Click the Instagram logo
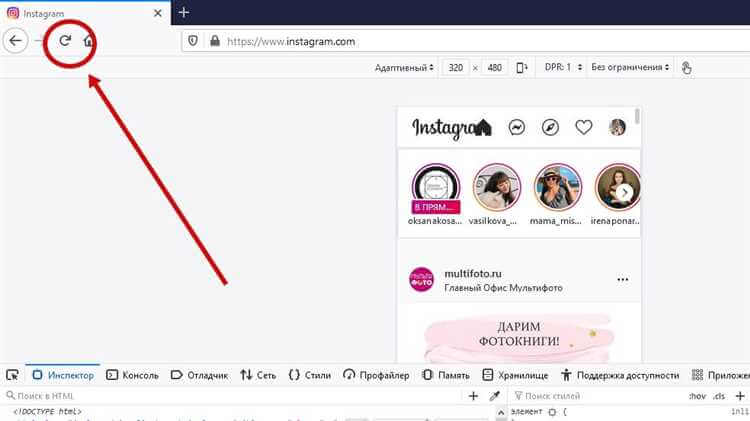 click(x=444, y=128)
